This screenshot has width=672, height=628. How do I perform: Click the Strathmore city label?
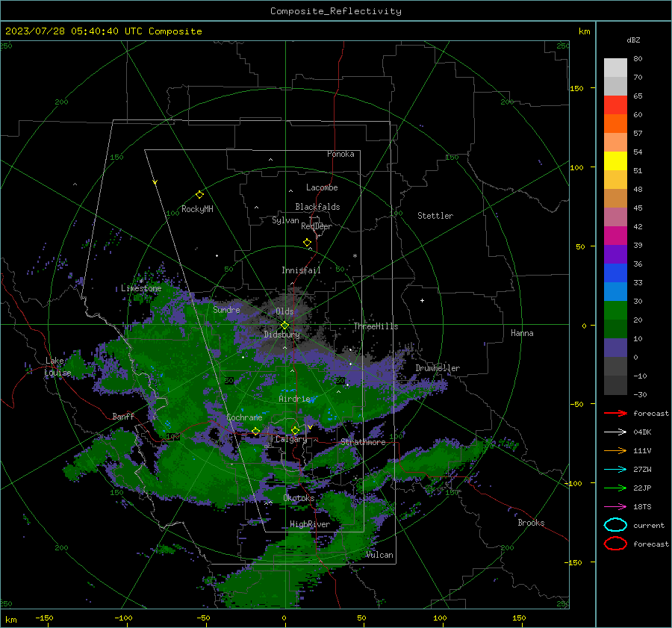click(x=363, y=442)
